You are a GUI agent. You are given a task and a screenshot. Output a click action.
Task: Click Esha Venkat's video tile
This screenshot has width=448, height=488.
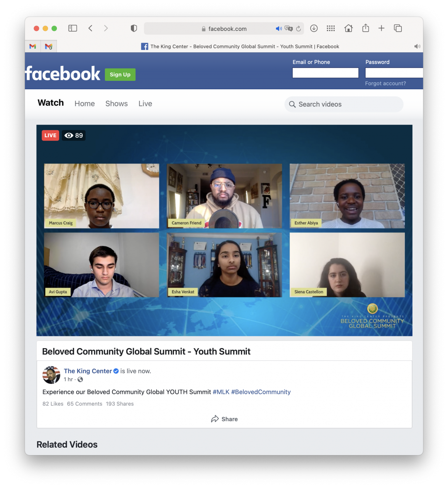click(224, 265)
